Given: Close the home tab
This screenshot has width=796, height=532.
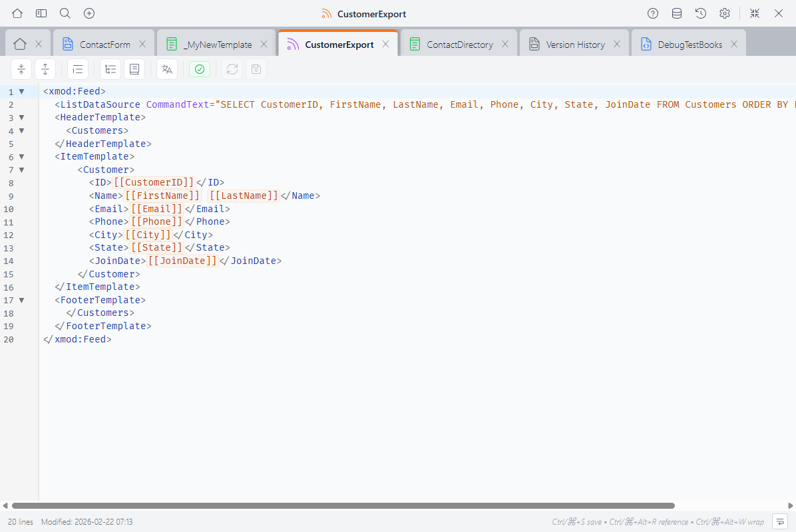Looking at the screenshot, I should coord(39,44).
